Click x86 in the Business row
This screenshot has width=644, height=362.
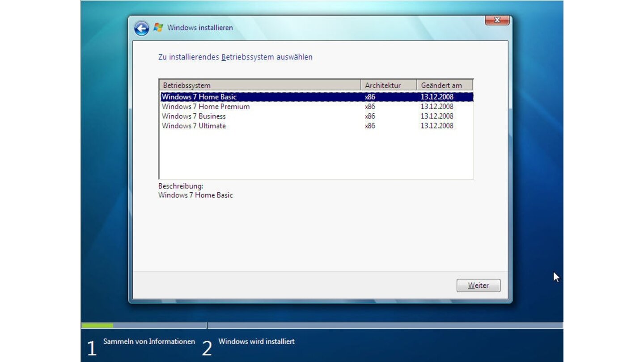(370, 116)
